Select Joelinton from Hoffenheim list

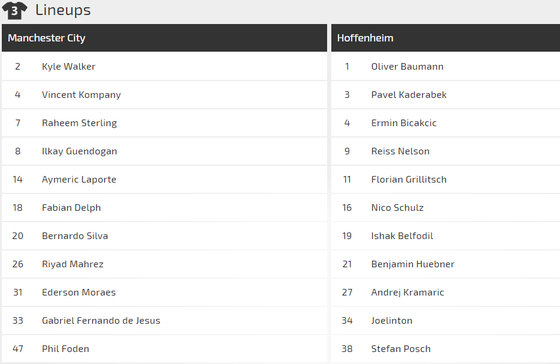(x=392, y=320)
